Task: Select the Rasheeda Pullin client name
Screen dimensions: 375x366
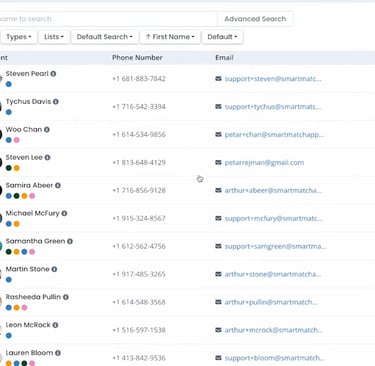Action: pyautogui.click(x=33, y=297)
